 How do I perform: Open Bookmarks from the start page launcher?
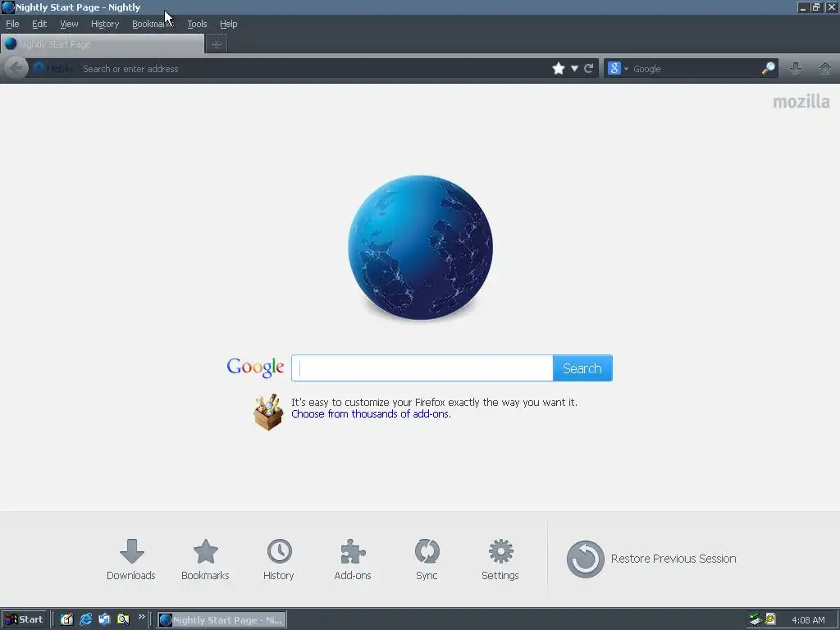(205, 559)
